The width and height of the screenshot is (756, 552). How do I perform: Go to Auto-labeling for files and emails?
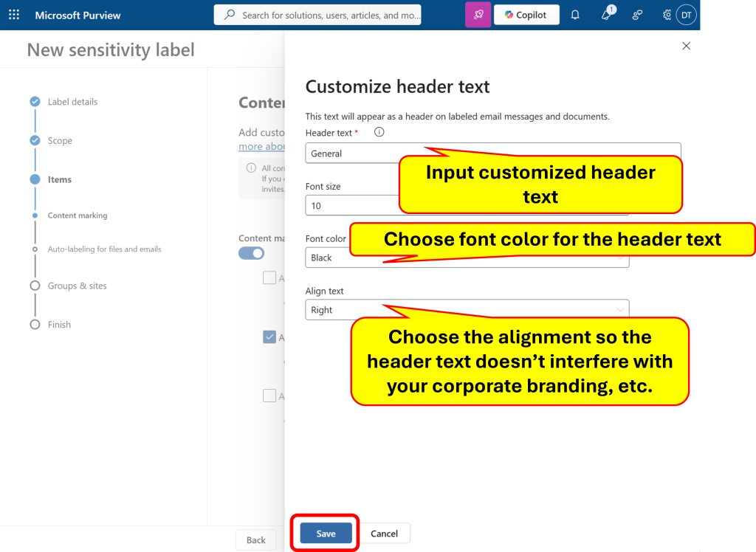coord(105,249)
